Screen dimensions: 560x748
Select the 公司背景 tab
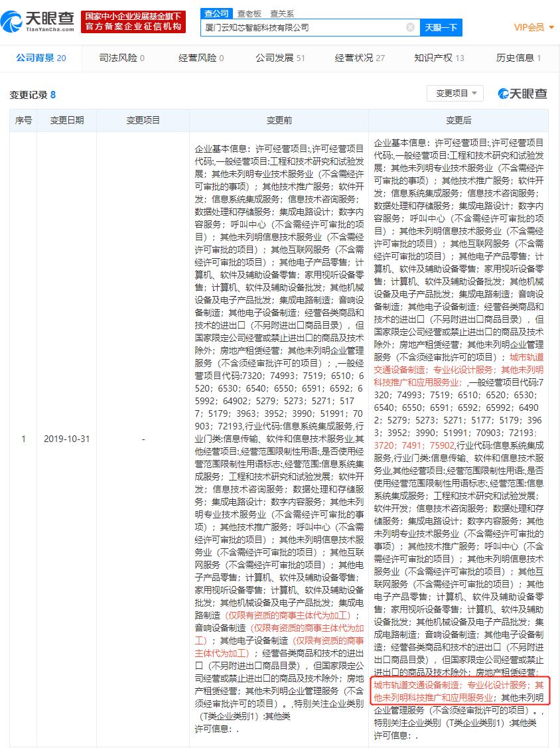[36, 58]
